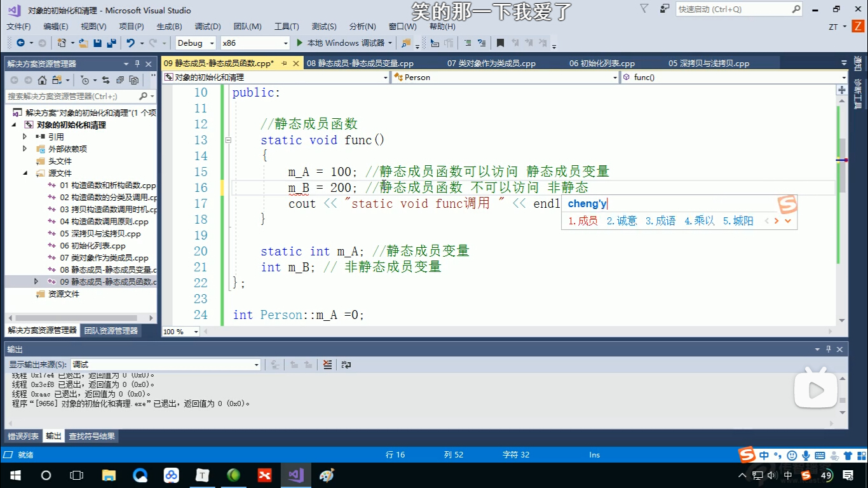The height and width of the screenshot is (488, 868).
Task: Click the Undo icon on the toolbar
Action: click(131, 43)
